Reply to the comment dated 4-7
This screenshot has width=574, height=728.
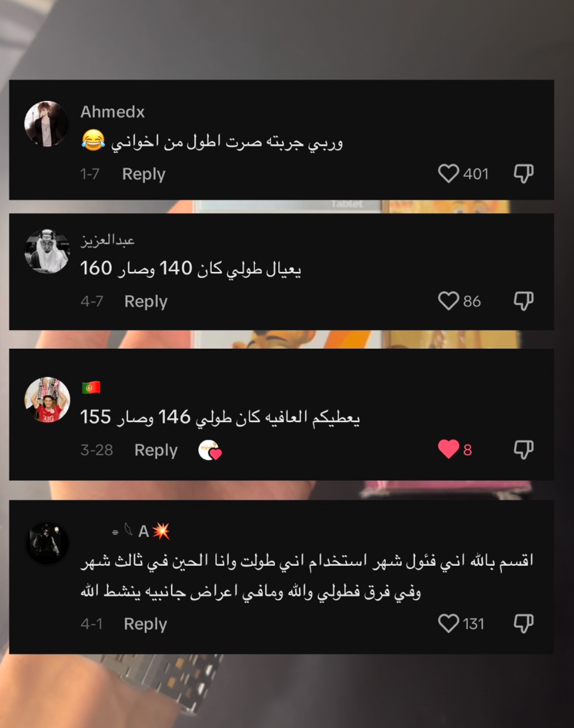click(146, 301)
